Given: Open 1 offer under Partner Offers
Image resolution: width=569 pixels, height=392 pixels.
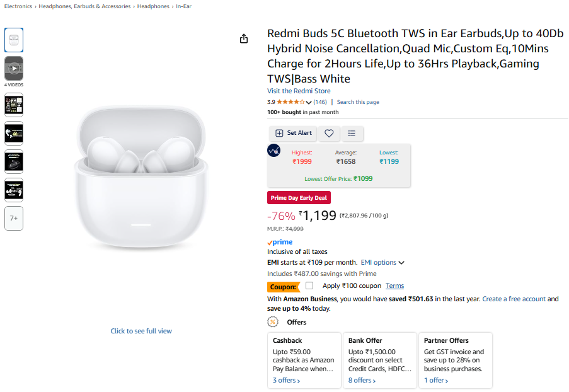Looking at the screenshot, I should pyautogui.click(x=437, y=380).
